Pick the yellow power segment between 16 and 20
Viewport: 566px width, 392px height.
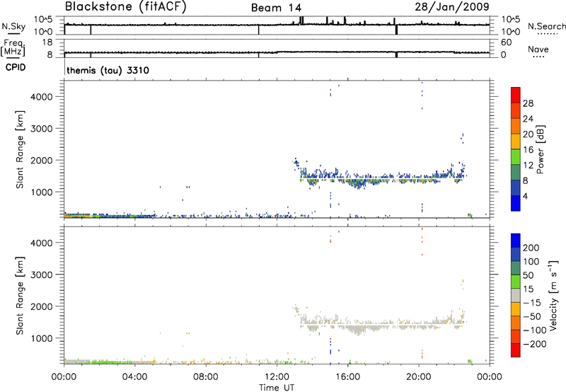coord(516,142)
